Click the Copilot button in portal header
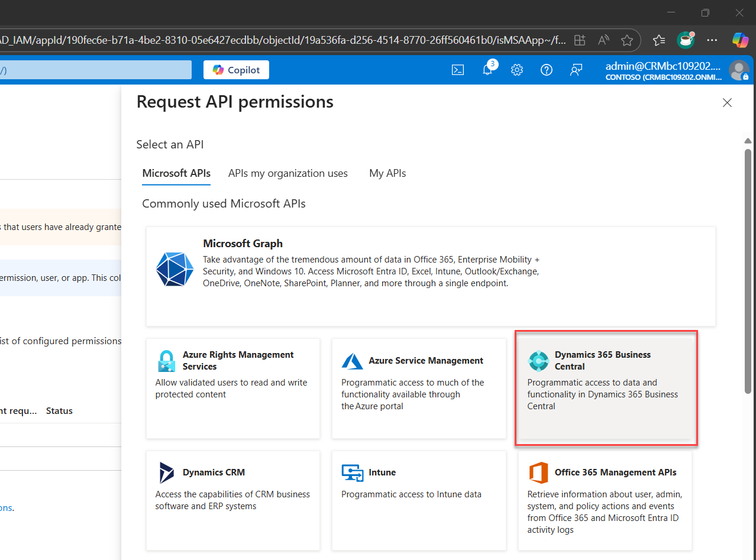 [x=236, y=70]
